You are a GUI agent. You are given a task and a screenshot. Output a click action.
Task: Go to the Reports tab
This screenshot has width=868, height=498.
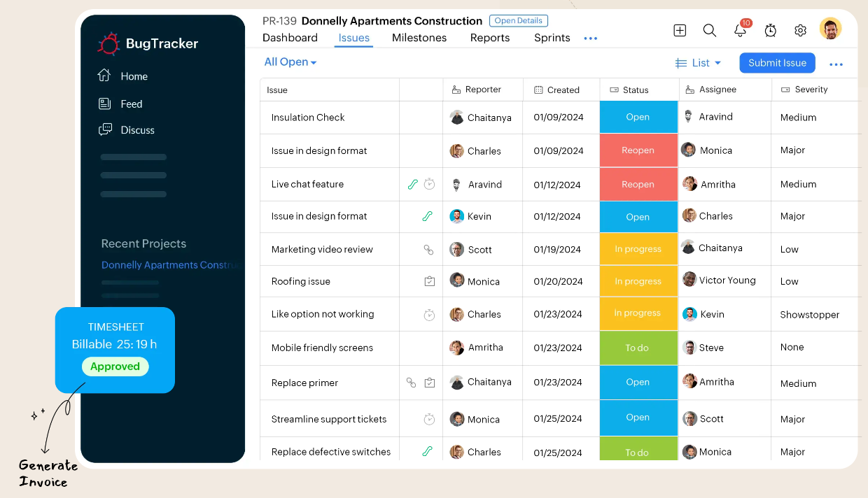click(489, 38)
